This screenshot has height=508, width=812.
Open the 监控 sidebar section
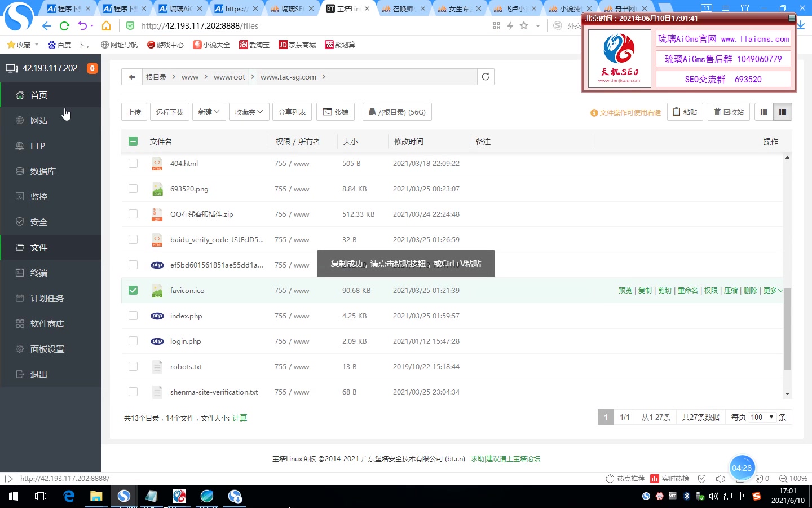(x=51, y=196)
